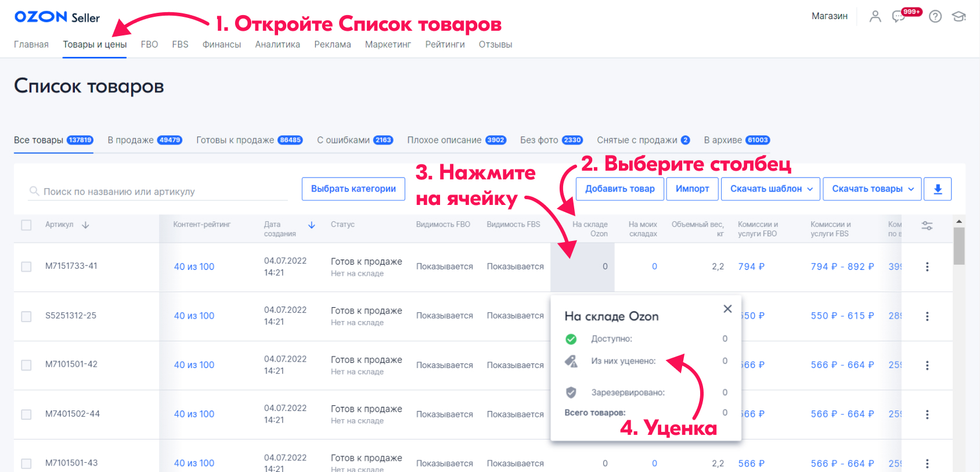Click the blue download arrow icon button
The image size is (980, 472).
[x=938, y=189]
